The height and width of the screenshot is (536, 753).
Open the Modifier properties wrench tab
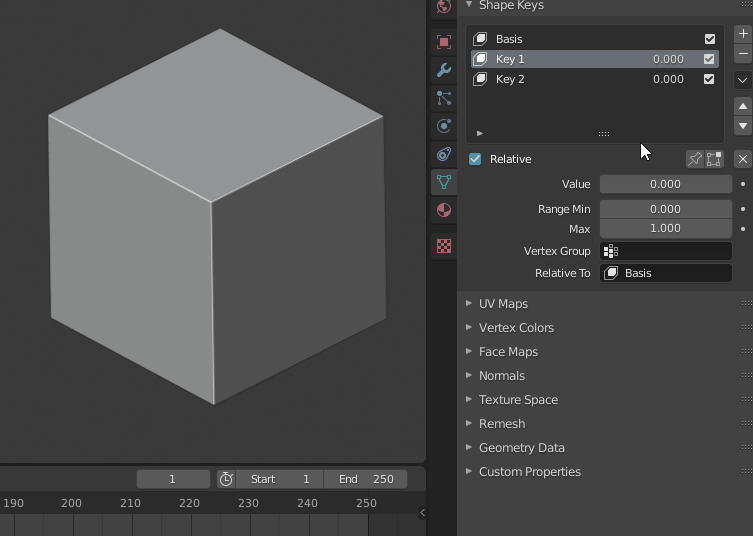pos(444,70)
